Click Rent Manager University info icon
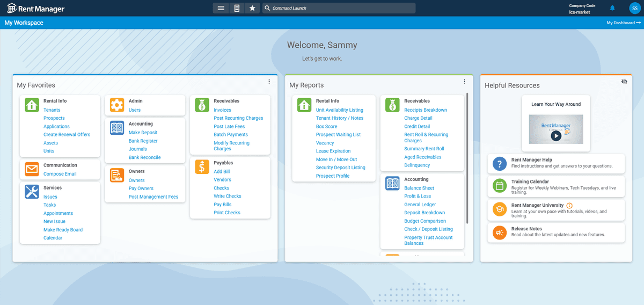 569,206
